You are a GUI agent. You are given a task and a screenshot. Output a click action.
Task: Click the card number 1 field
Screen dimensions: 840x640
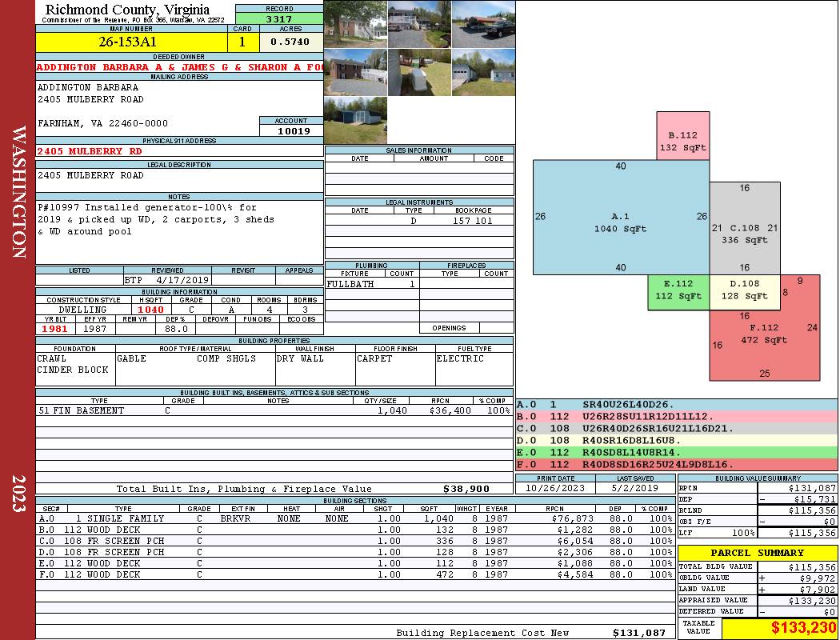242,42
